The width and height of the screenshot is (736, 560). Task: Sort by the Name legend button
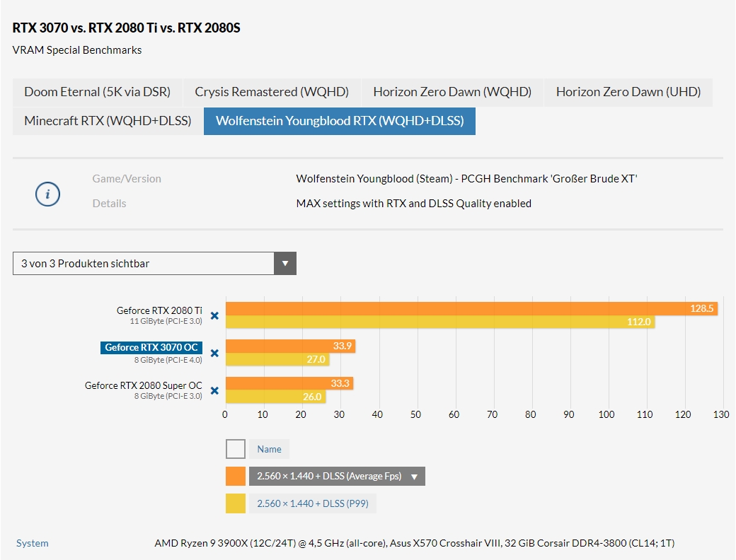[x=269, y=449]
